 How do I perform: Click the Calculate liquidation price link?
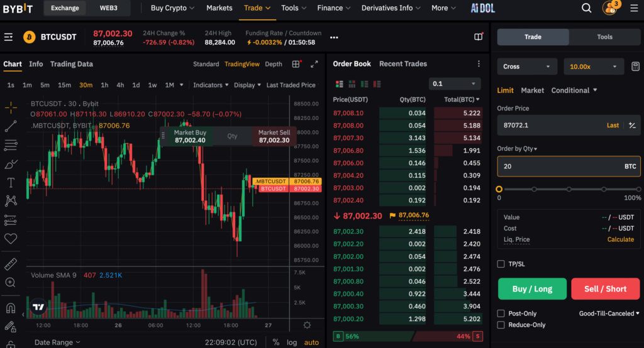620,239
